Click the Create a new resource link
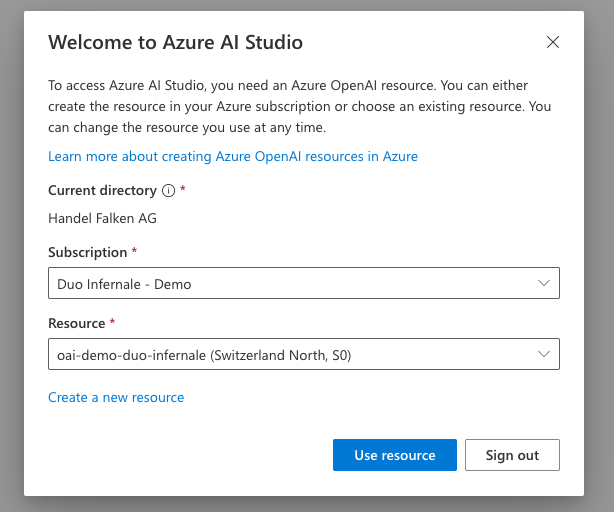The image size is (614, 512). pyautogui.click(x=116, y=397)
